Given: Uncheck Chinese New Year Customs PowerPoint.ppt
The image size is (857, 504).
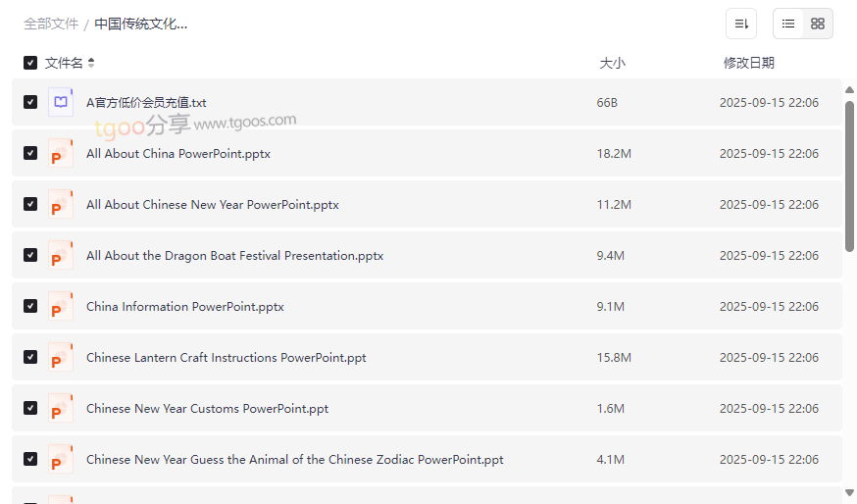Looking at the screenshot, I should [30, 408].
